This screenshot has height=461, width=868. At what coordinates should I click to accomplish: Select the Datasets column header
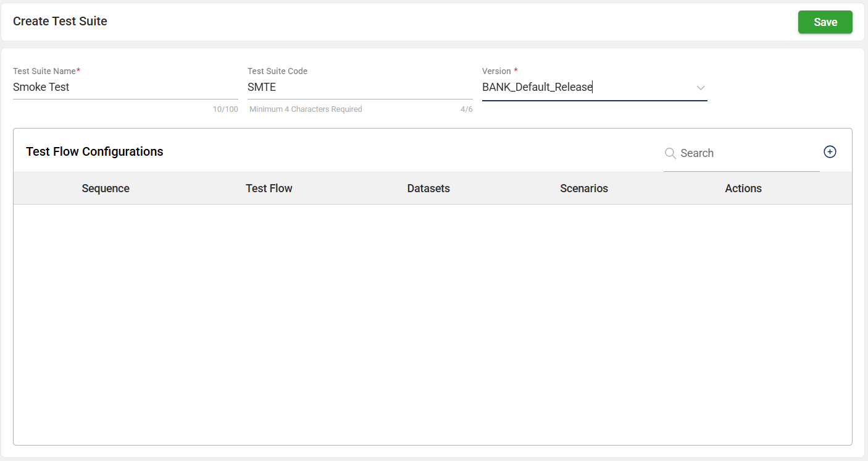[x=428, y=188]
